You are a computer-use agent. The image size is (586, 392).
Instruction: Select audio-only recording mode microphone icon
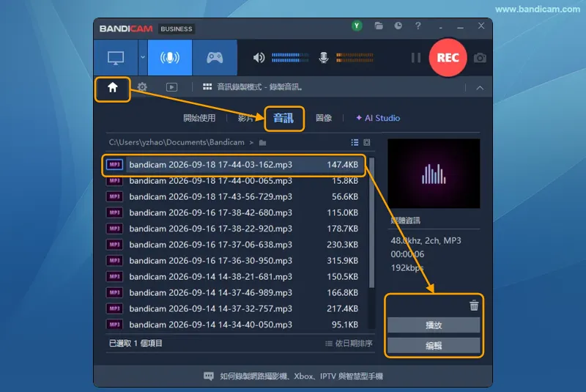click(170, 58)
